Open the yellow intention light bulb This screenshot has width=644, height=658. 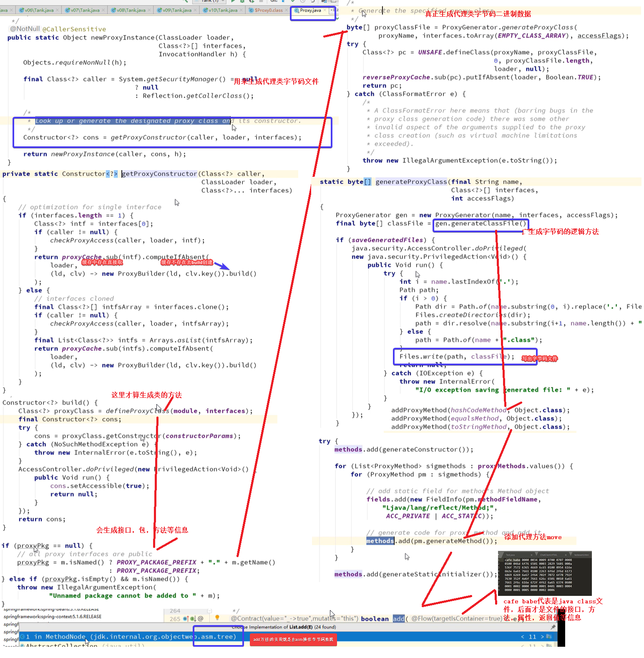217,618
